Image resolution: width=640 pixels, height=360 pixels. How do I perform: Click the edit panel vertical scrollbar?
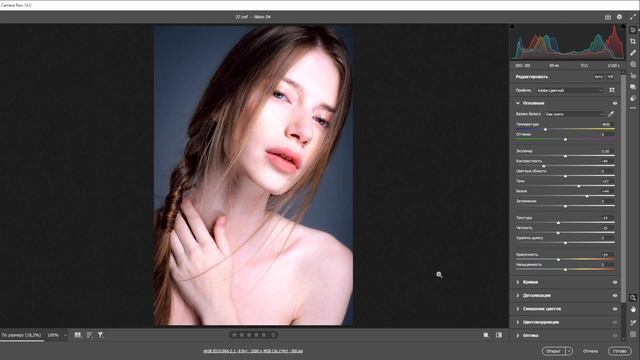click(x=623, y=188)
